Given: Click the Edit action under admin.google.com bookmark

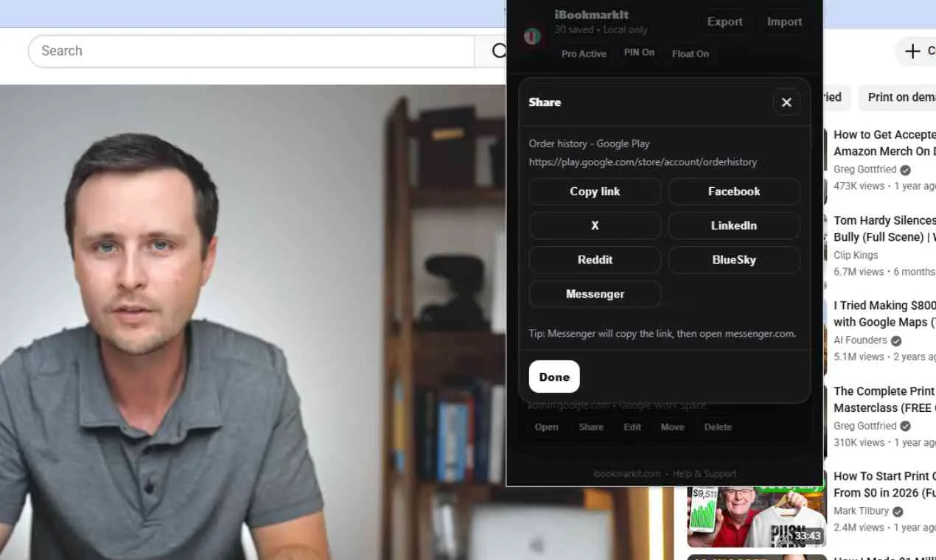Looking at the screenshot, I should coord(632,427).
